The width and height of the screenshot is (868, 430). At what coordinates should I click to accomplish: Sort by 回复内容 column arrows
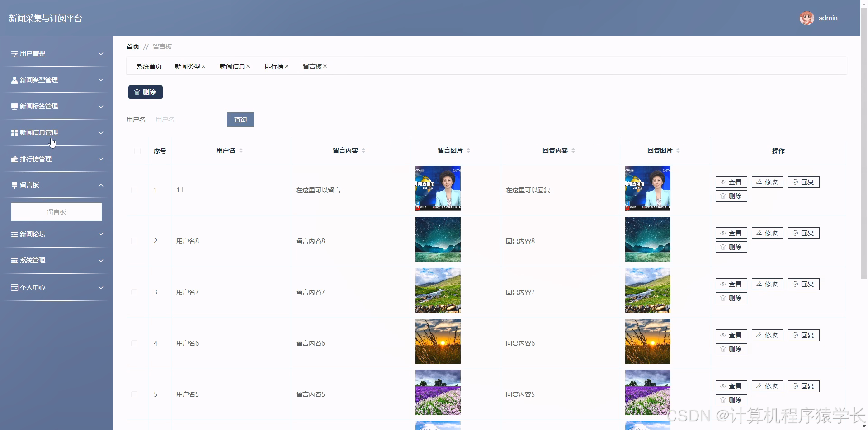[x=573, y=150]
